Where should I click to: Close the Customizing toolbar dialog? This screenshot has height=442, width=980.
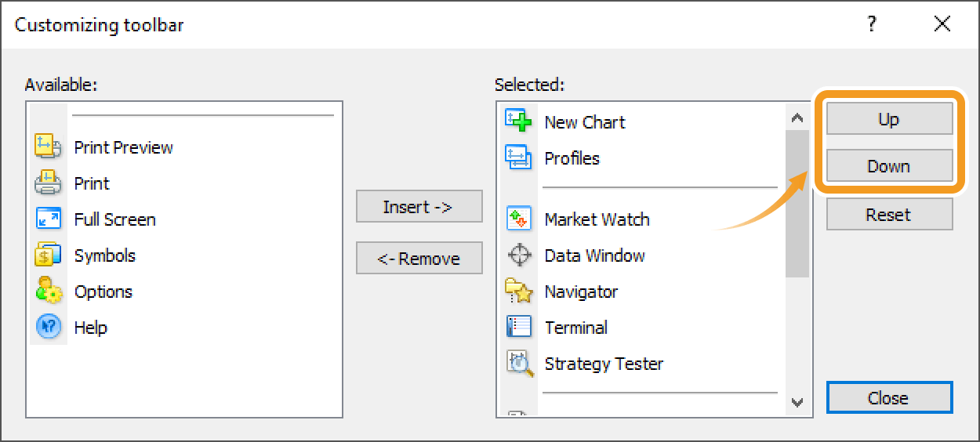click(889, 397)
